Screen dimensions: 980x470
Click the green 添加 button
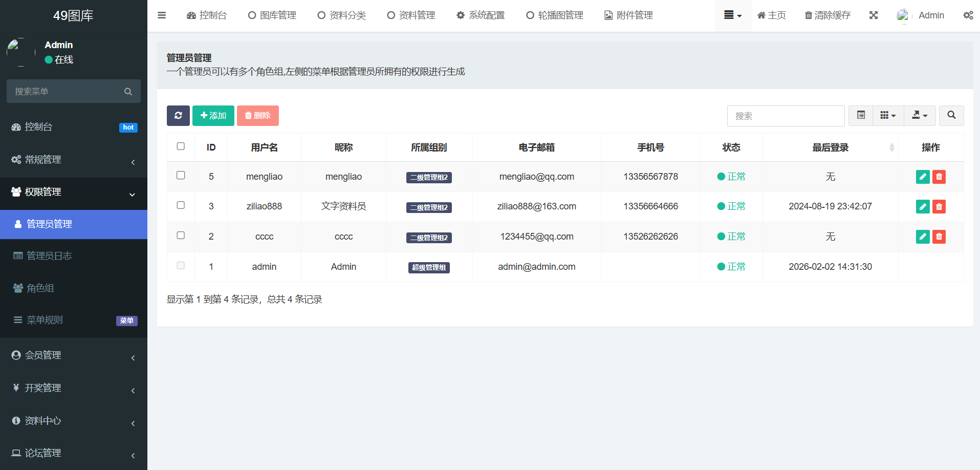(x=213, y=116)
